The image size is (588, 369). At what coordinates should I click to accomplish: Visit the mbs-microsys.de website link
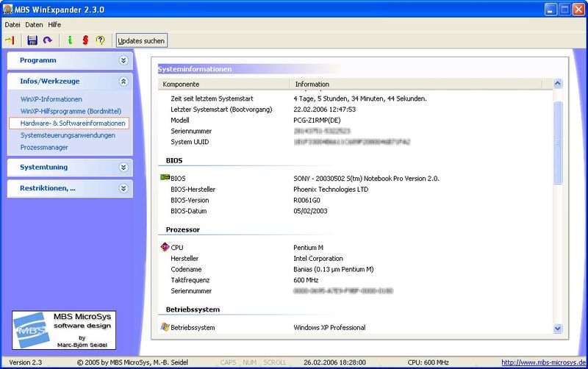tap(543, 362)
